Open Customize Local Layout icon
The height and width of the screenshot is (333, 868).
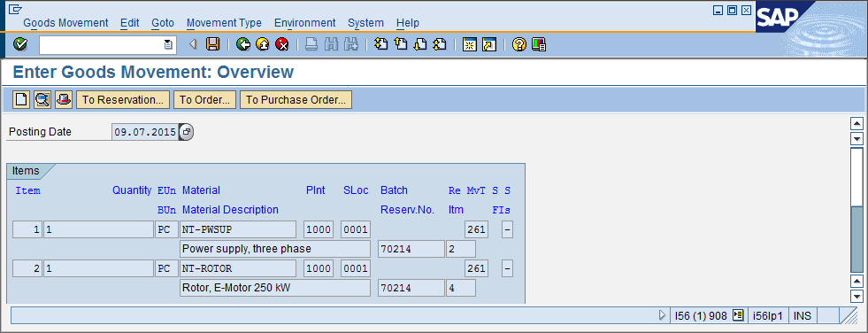point(539,44)
